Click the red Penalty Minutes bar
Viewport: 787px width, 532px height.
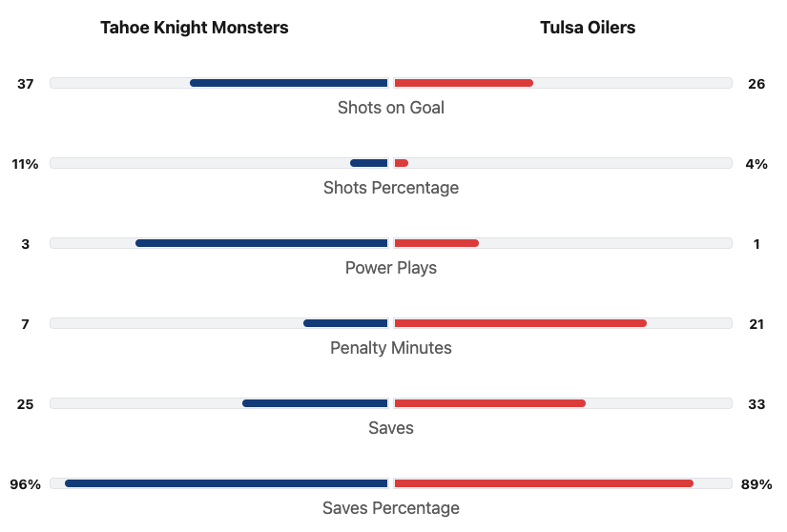tap(520, 323)
